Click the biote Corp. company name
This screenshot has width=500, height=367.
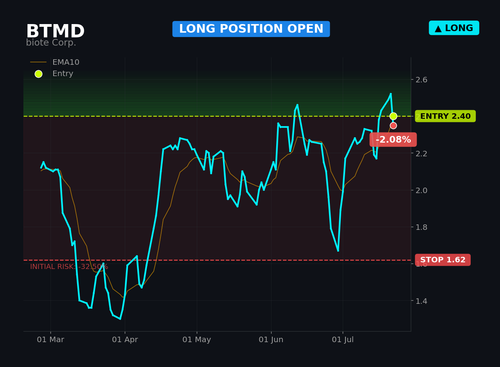click(51, 43)
